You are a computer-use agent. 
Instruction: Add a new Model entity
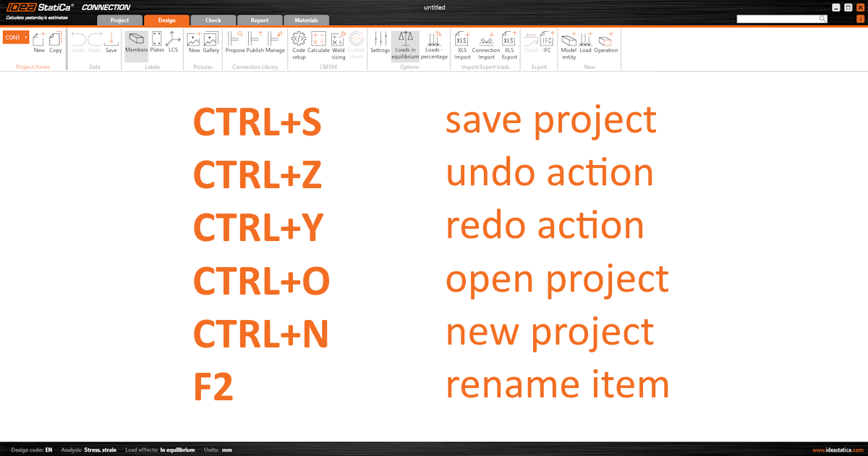pyautogui.click(x=568, y=45)
